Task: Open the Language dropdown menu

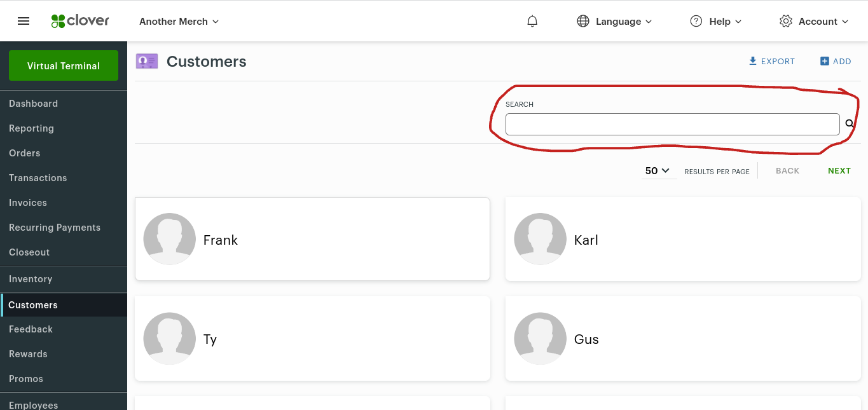Action: 624,21
